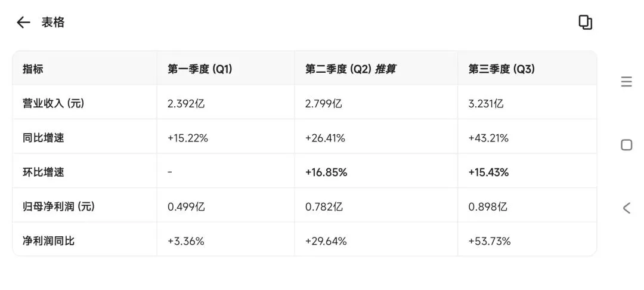This screenshot has height=290, width=644.
Task: Go back using the left arrow icon
Action: click(23, 22)
